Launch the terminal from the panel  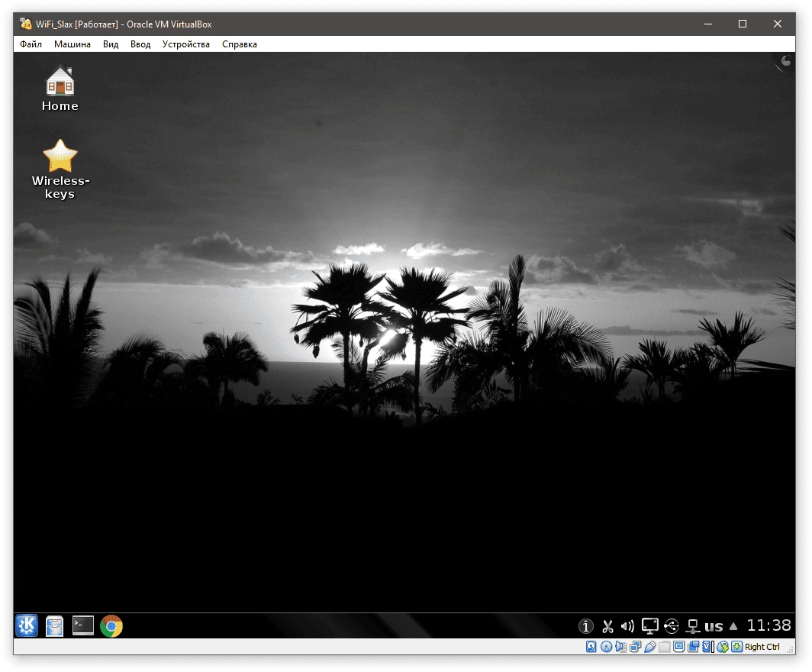pos(83,625)
